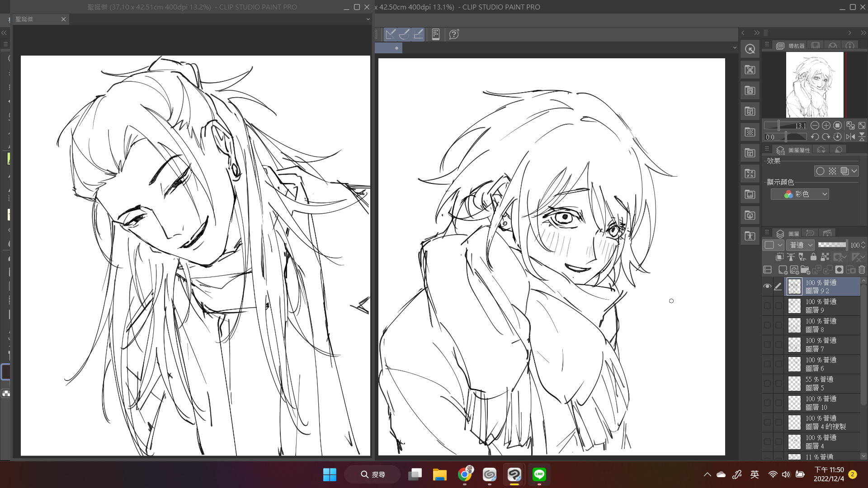
Task: Click the Navigator preview thumbnail
Action: 815,85
